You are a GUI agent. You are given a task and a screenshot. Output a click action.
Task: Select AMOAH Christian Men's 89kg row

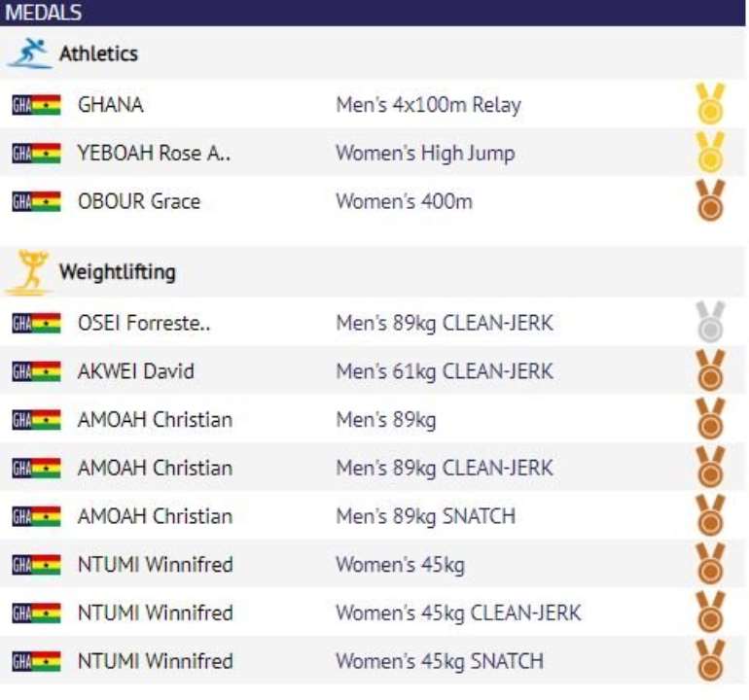[x=373, y=420]
